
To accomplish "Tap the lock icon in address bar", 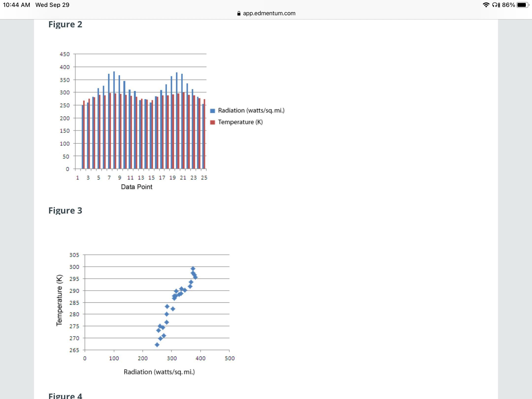I will point(239,14).
